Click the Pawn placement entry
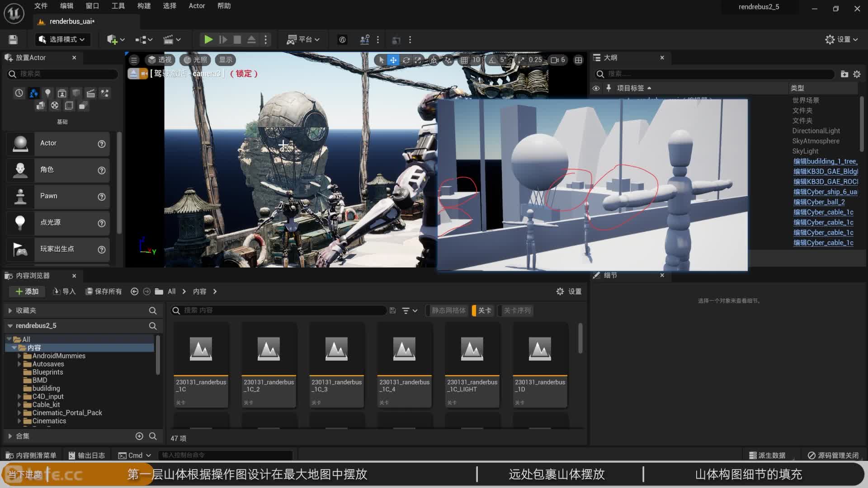The image size is (868, 488). [x=58, y=196]
